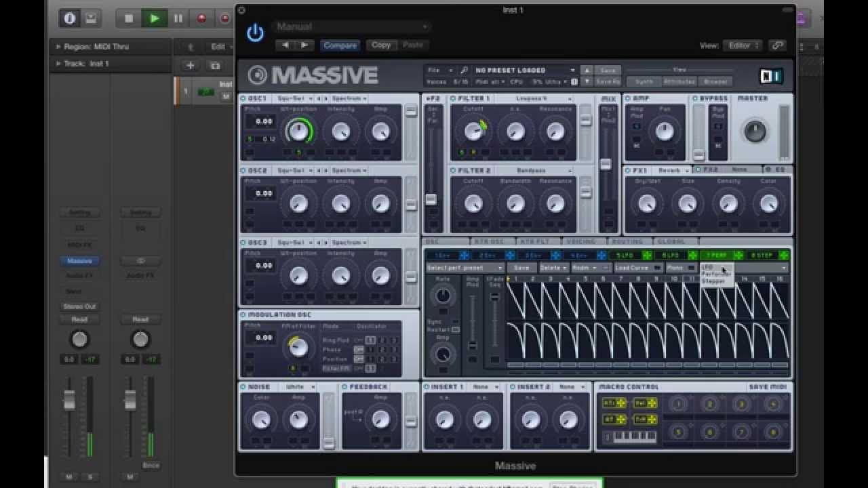Click the Save As preset button

(608, 81)
